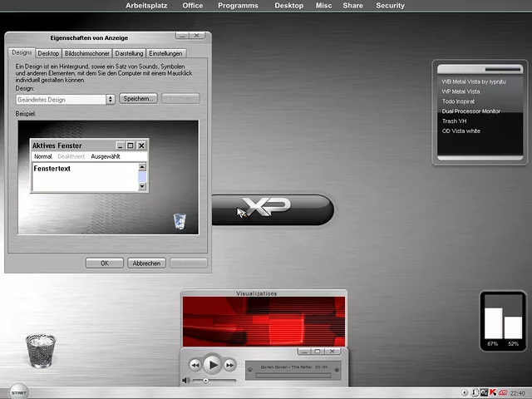Click 'Aktives Fenster' preview title
532x399 pixels.
(57, 145)
